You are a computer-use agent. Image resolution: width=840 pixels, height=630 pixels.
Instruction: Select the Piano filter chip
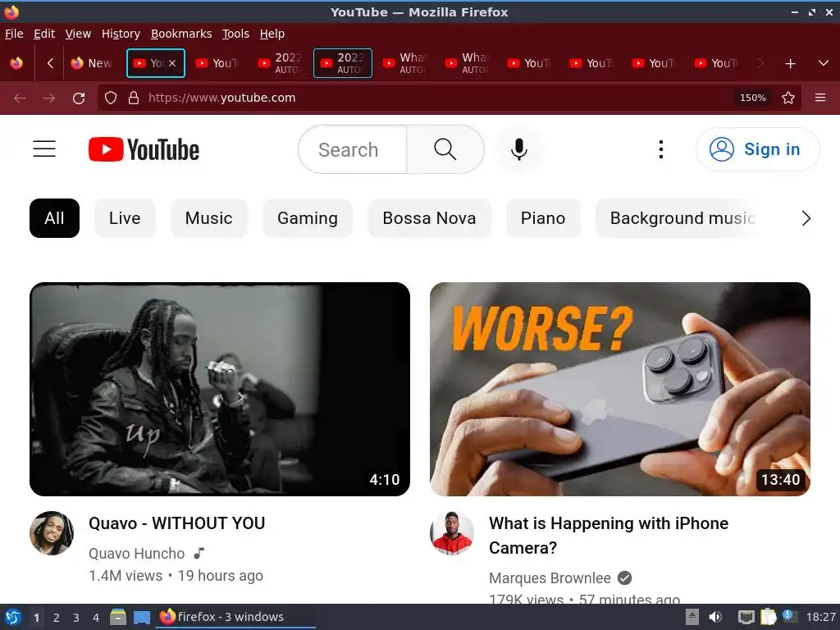(x=543, y=218)
